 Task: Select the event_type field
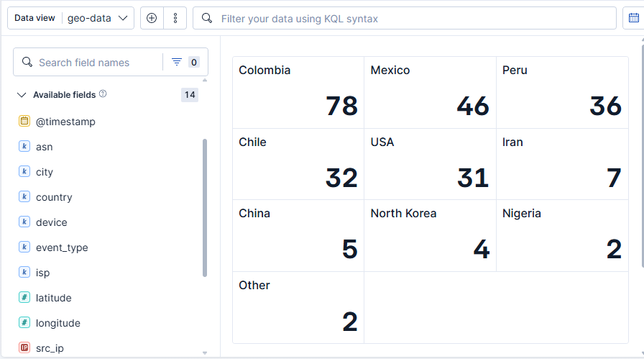coord(62,247)
